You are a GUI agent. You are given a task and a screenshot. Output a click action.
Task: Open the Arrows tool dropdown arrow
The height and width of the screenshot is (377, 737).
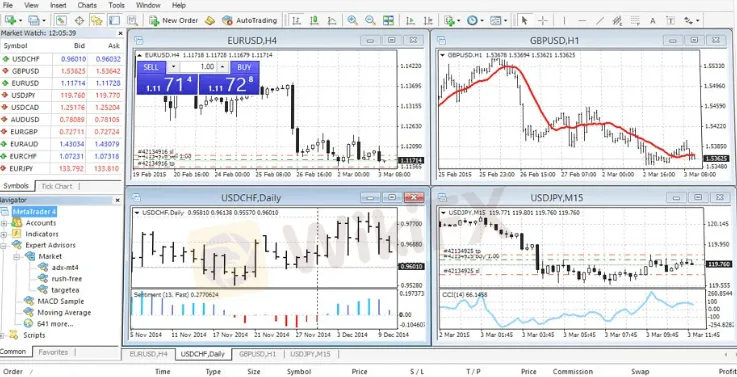click(698, 21)
